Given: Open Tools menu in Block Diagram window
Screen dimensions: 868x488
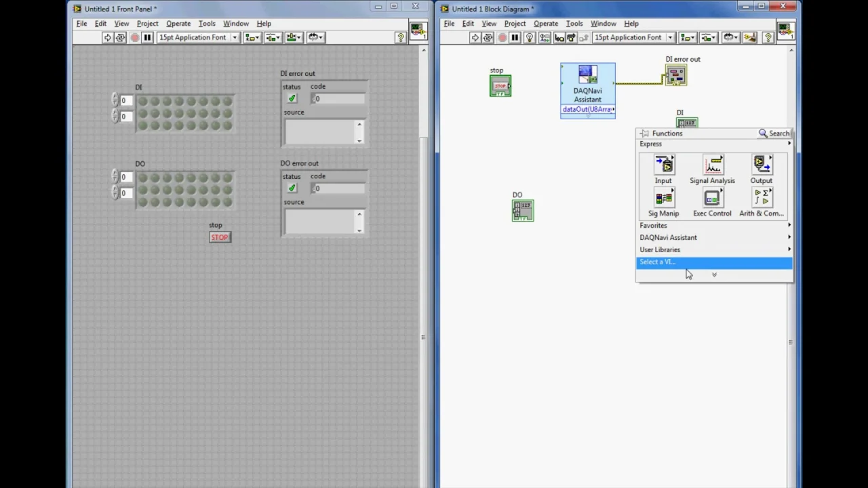Looking at the screenshot, I should pyautogui.click(x=574, y=24).
